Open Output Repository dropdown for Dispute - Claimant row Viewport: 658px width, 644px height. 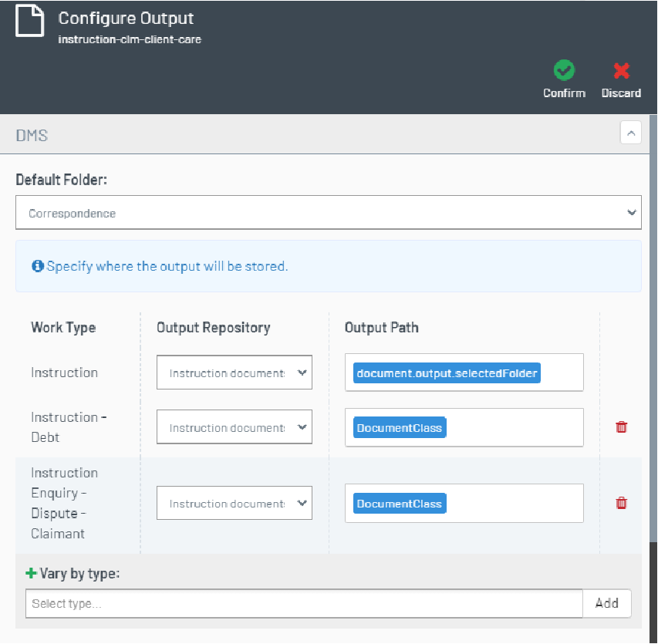click(x=235, y=503)
